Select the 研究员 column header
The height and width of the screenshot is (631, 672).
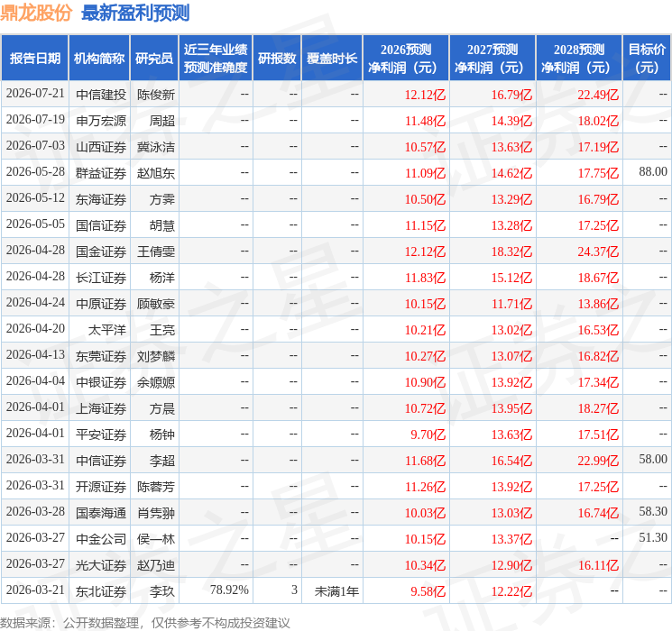[x=154, y=59]
